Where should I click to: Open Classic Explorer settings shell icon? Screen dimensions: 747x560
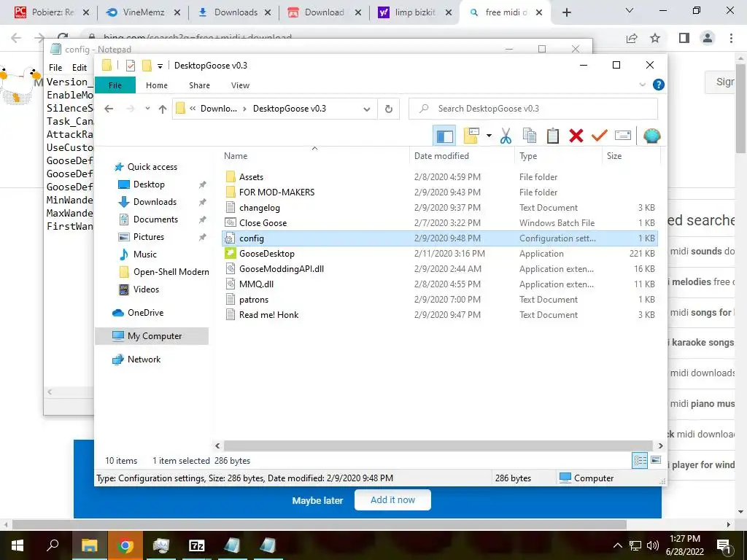[x=651, y=136]
